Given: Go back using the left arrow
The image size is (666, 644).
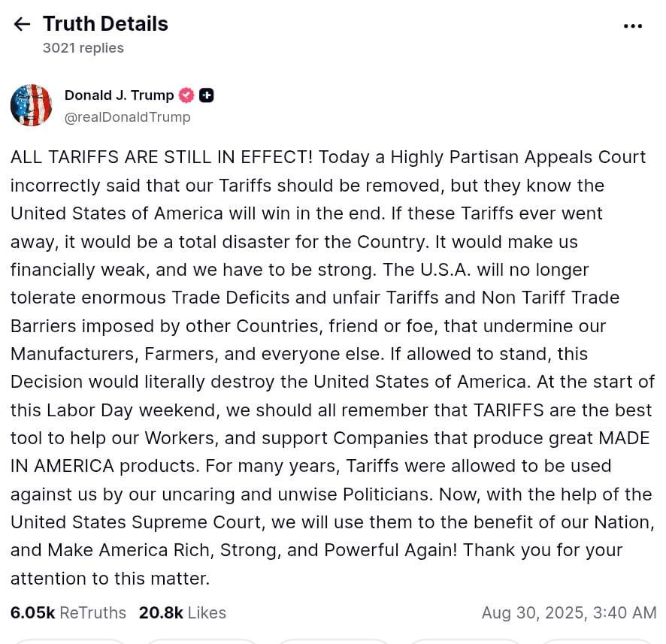Looking at the screenshot, I should (22, 24).
